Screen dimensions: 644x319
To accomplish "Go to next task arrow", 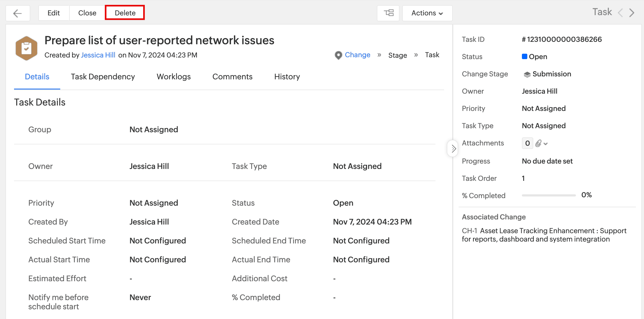I will 632,13.
